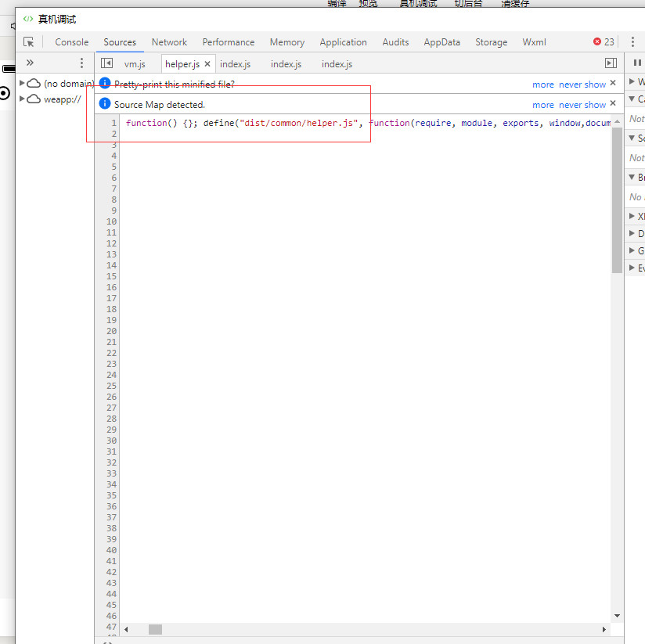Click 'never show' in pretty-print infobar
645x644 pixels.
(582, 85)
